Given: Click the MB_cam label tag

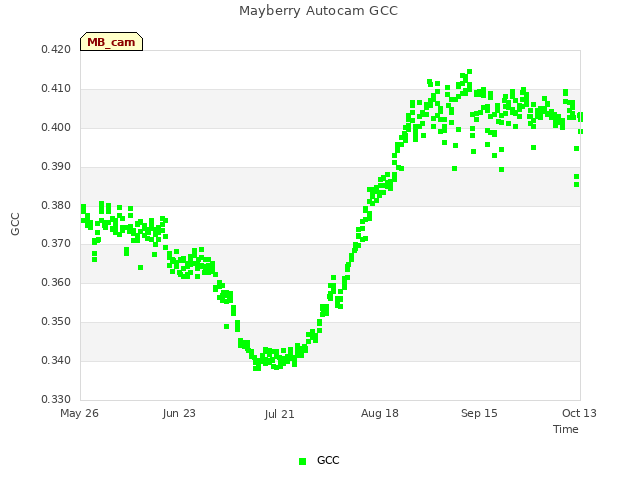Looking at the screenshot, I should (x=111, y=42).
